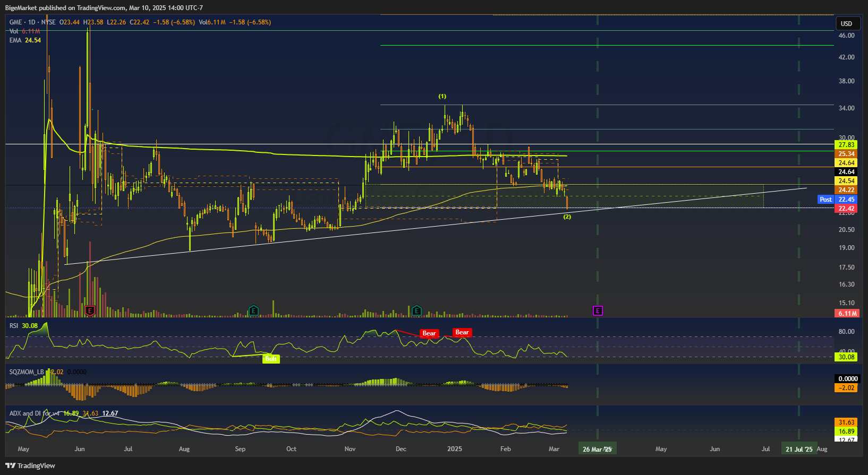Click the 34.00 price axis tick
This screenshot has height=475, width=868.
846,108
